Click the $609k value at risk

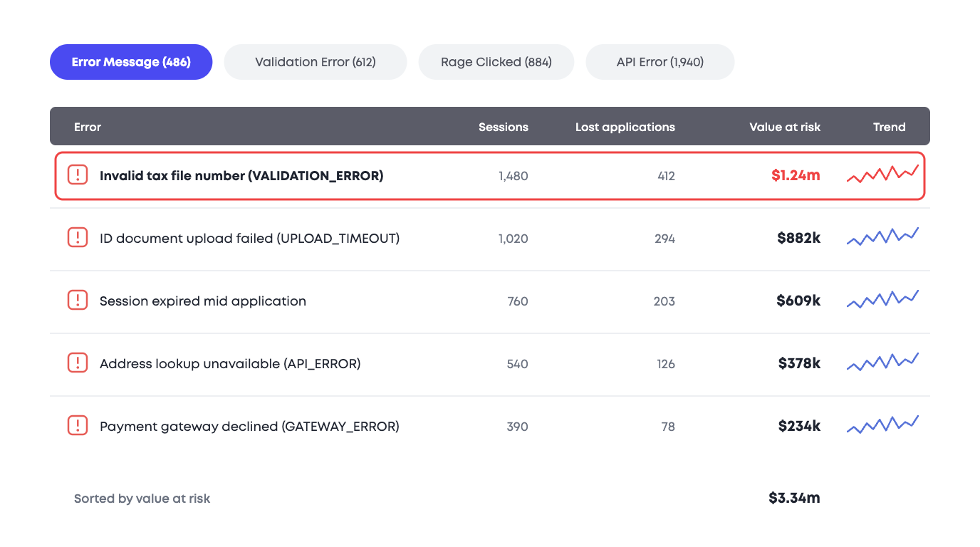click(798, 301)
